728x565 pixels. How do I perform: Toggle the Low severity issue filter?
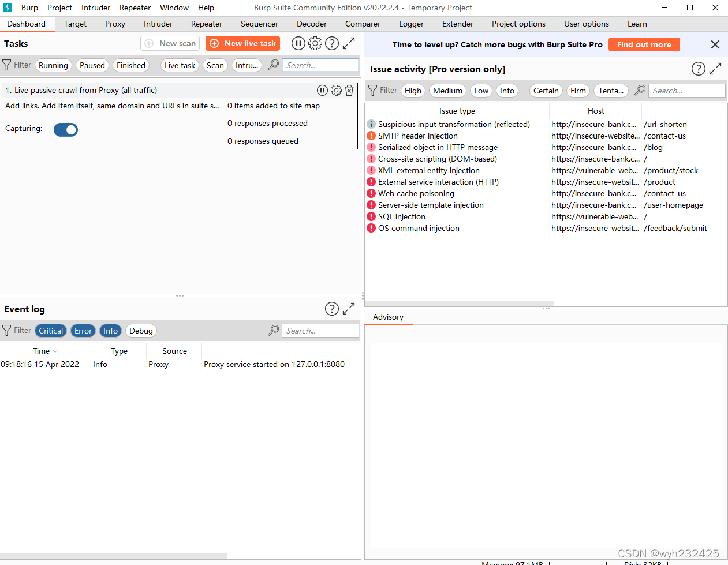pos(481,91)
